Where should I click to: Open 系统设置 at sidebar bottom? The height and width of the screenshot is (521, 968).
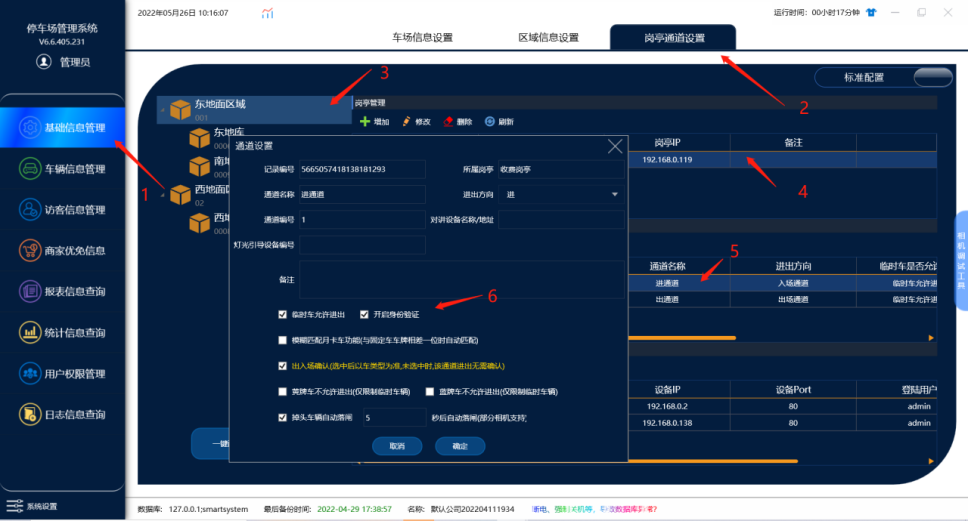pos(32,506)
